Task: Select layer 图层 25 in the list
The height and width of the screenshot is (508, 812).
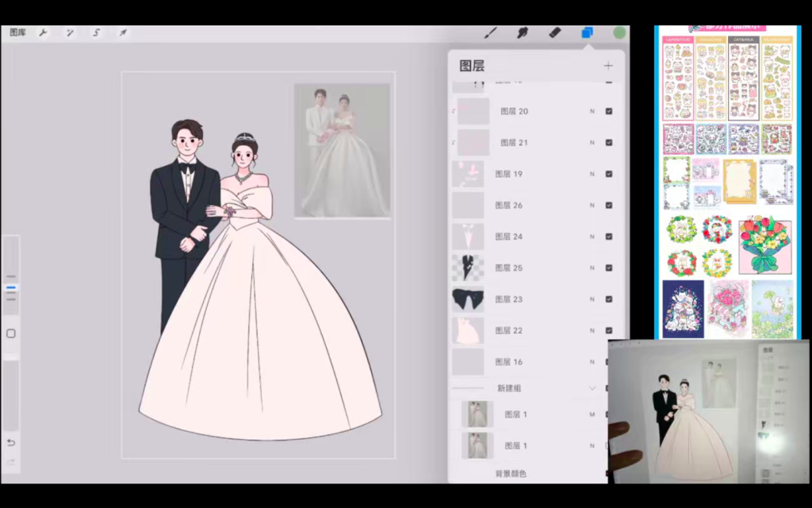Action: 523,268
